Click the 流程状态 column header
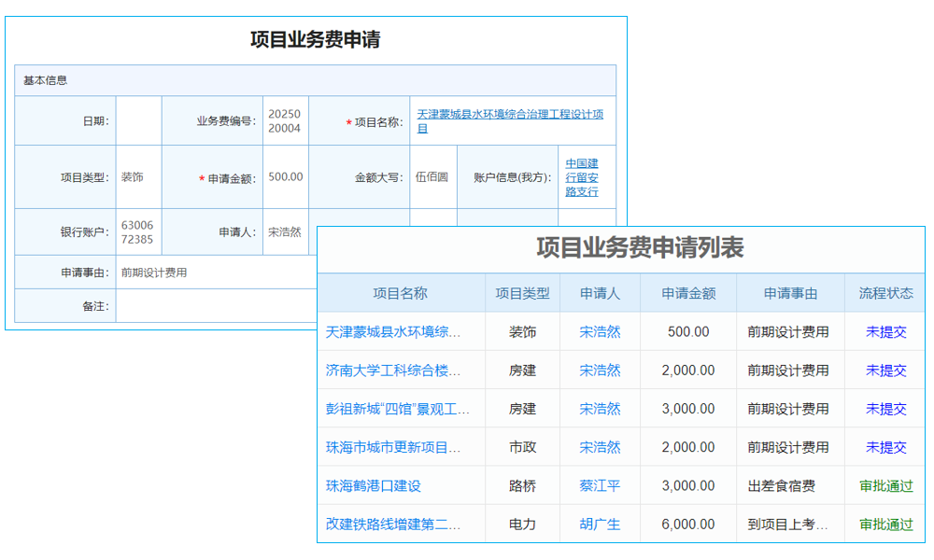Viewport: 934px width, 560px height. click(x=885, y=292)
